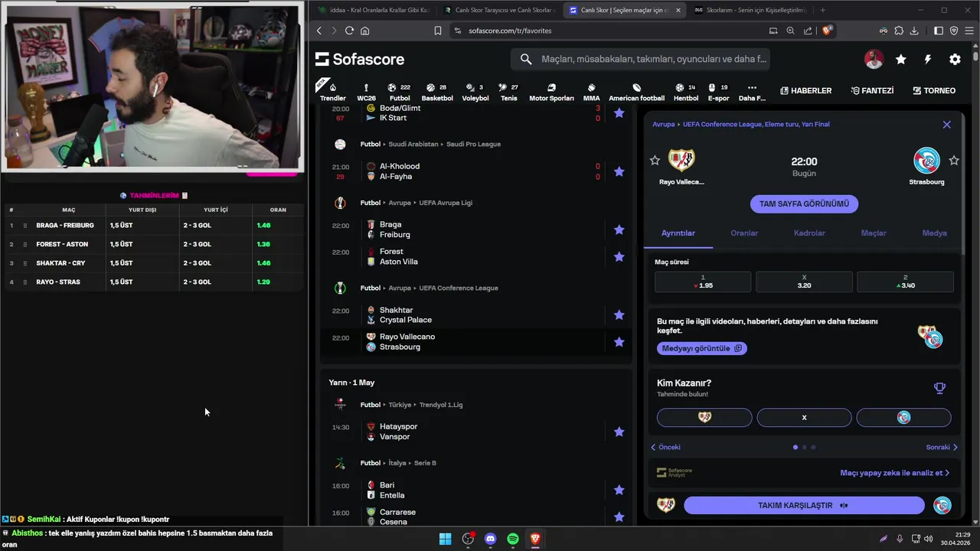Go to Önceki card in carousel
This screenshot has height=551, width=980.
click(x=665, y=447)
